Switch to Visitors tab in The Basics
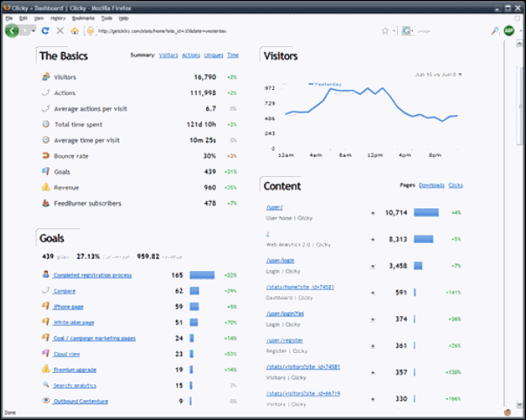Screen dimensions: 526x420 (168, 56)
